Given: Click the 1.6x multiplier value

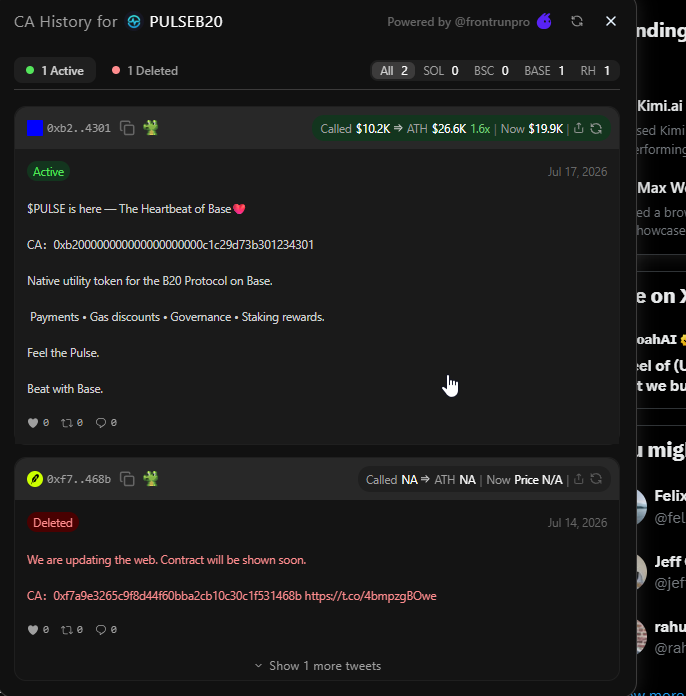Looking at the screenshot, I should tap(480, 129).
